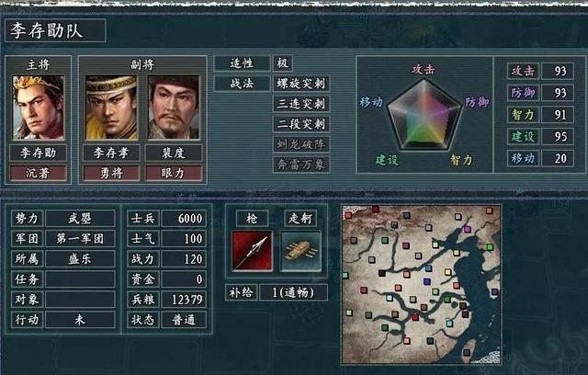Select the 枪 weapon tab
The width and height of the screenshot is (588, 375).
point(252,218)
